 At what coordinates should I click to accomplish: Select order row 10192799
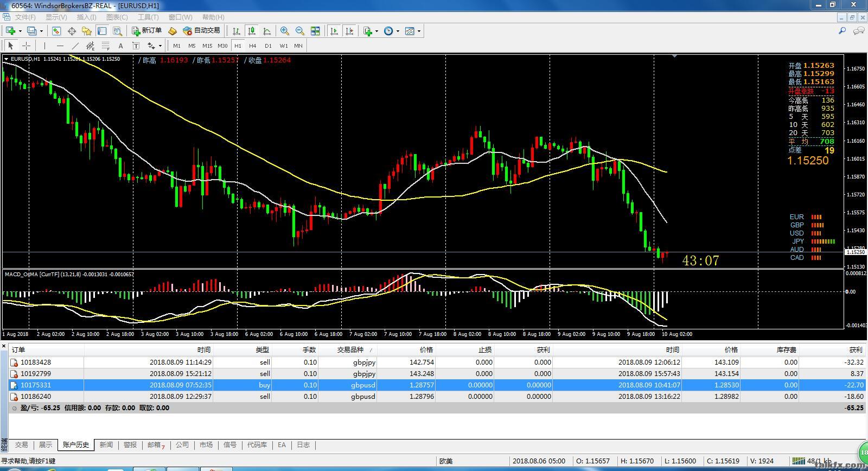point(437,373)
